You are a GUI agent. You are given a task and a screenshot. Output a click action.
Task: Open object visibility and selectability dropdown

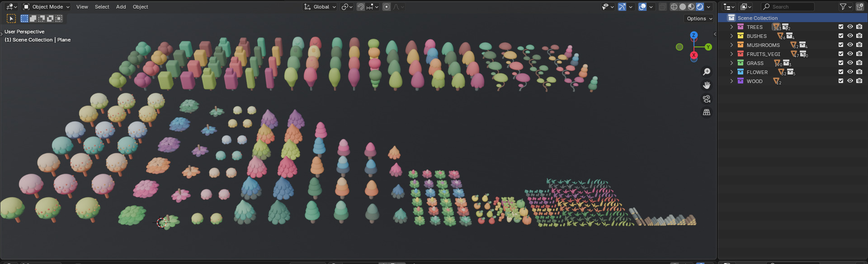(x=608, y=7)
